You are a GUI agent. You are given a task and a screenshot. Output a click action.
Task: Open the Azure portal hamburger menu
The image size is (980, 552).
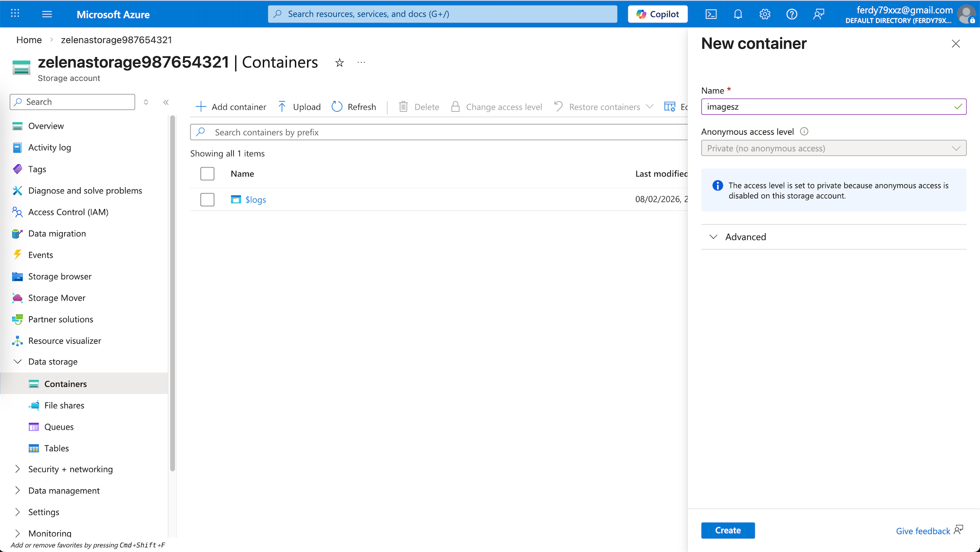(47, 14)
